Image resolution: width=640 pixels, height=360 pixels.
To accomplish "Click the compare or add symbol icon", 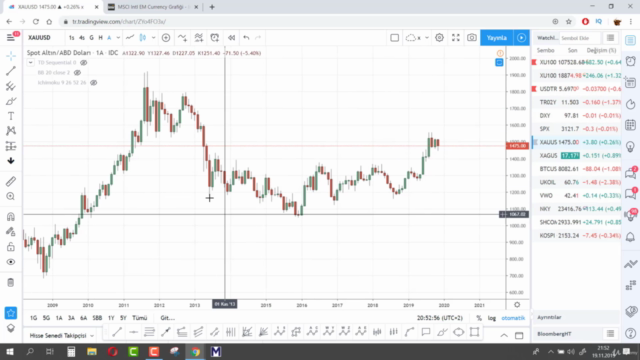I will pos(166,38).
